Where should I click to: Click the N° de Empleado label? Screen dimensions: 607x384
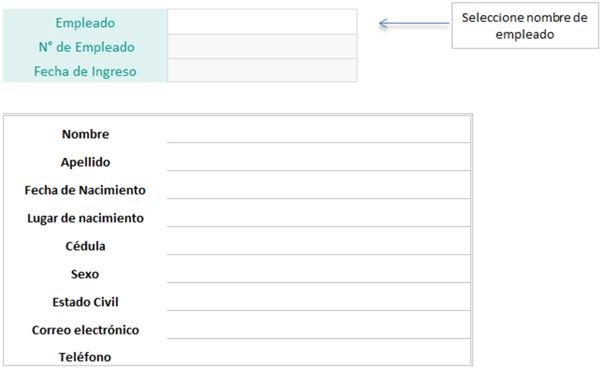[x=87, y=47]
